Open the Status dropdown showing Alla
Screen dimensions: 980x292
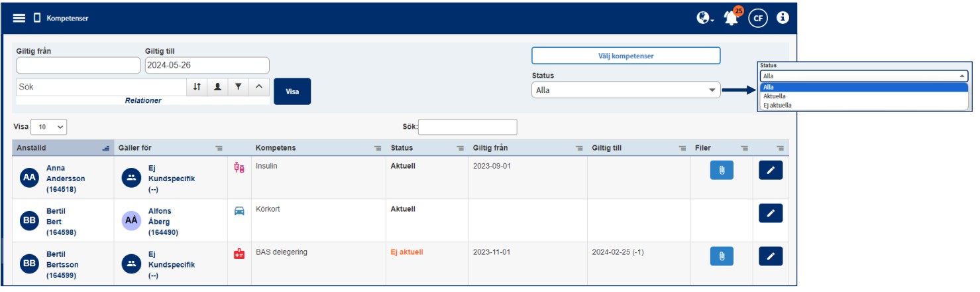(x=626, y=90)
